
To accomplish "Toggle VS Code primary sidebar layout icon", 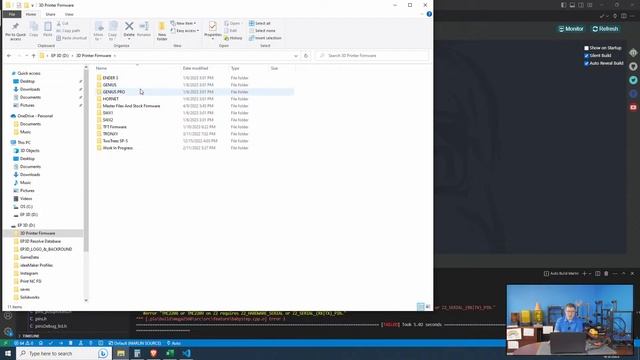I will [563, 5].
